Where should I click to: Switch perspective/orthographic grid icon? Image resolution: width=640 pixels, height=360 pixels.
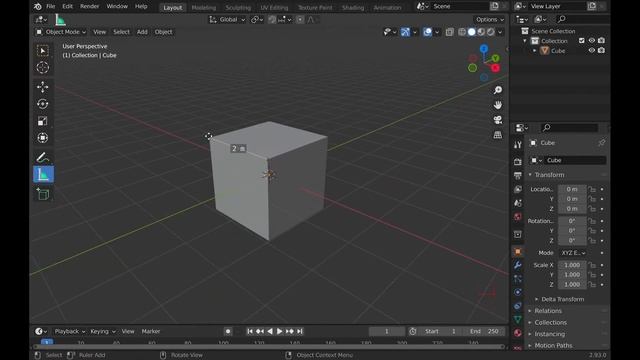(498, 135)
